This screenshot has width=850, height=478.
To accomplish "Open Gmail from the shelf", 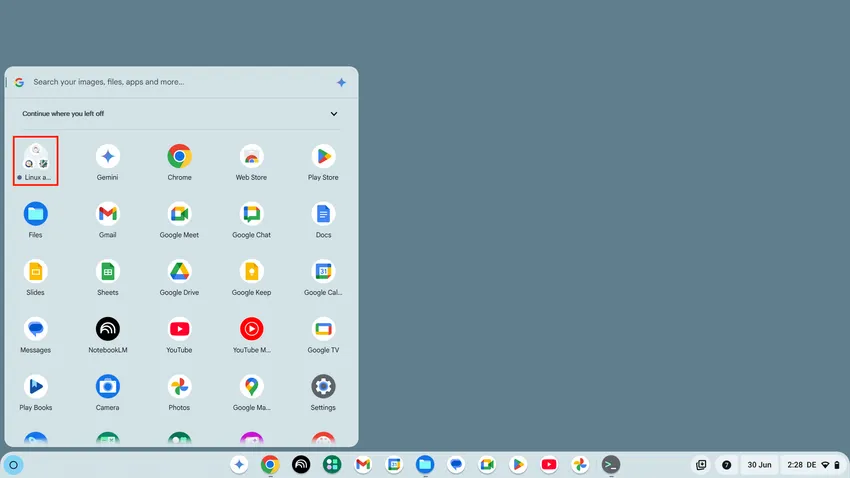I will point(363,464).
